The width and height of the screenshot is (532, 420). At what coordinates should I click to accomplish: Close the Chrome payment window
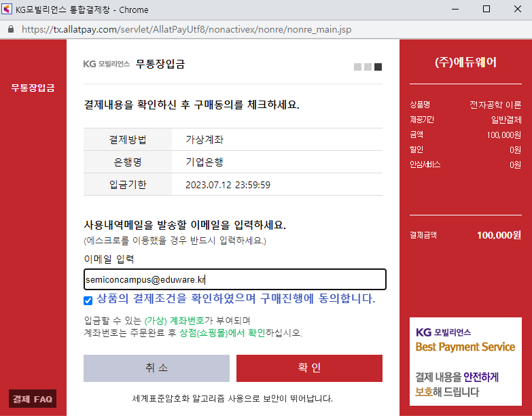click(x=518, y=9)
